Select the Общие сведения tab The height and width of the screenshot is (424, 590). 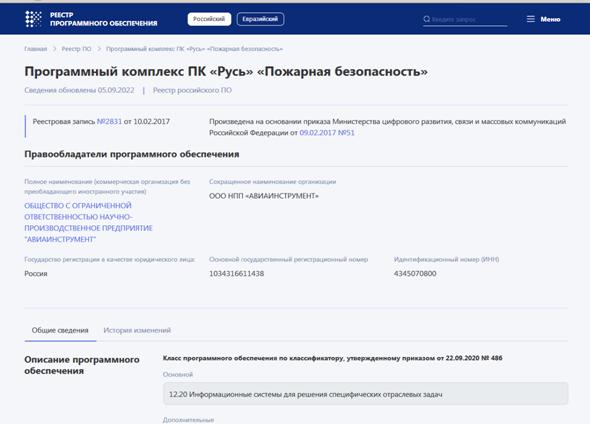tap(60, 330)
